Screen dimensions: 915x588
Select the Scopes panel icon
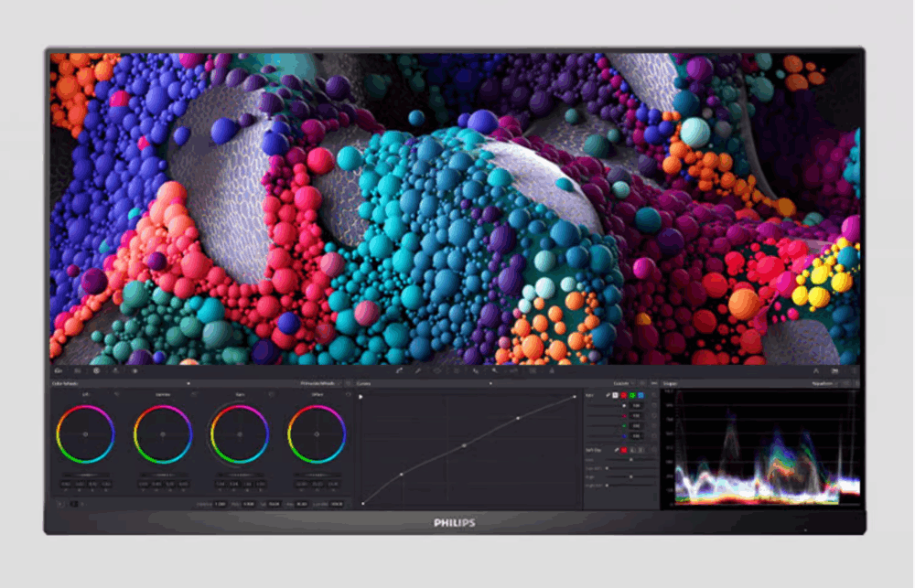(835, 370)
